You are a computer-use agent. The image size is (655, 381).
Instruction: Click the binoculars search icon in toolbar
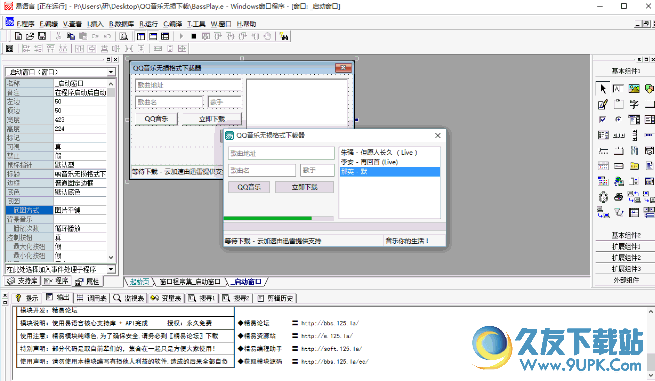click(x=284, y=36)
